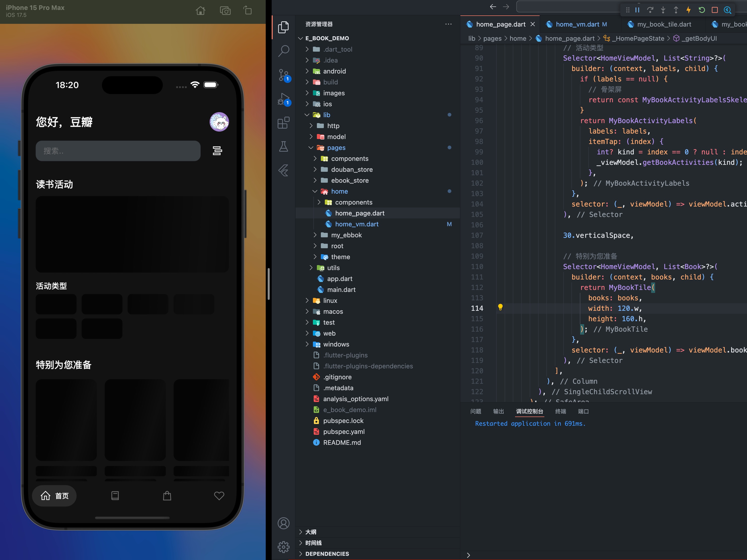Open the 终端 terminal panel tab
This screenshot has width=747, height=560.
click(560, 412)
